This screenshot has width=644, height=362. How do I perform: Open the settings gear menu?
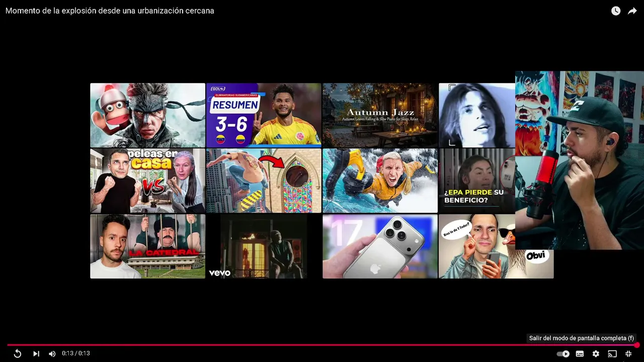(x=596, y=353)
